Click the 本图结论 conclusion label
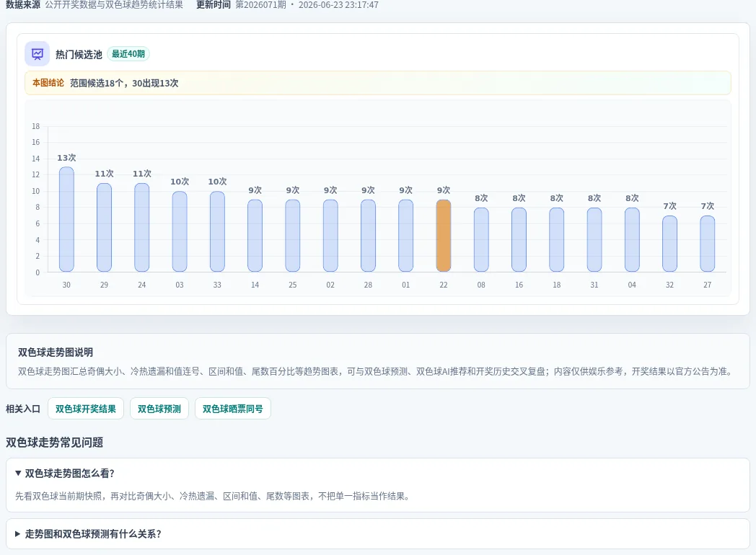 (48, 83)
